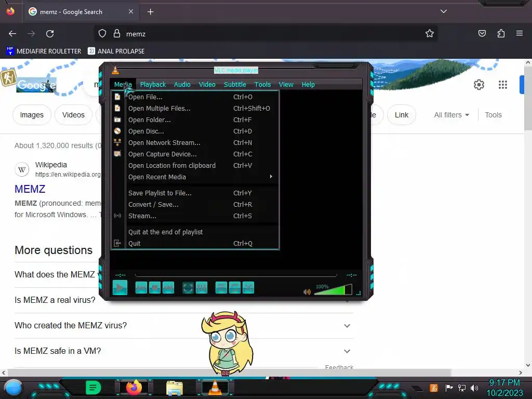Select the Images filter chip

click(x=32, y=115)
